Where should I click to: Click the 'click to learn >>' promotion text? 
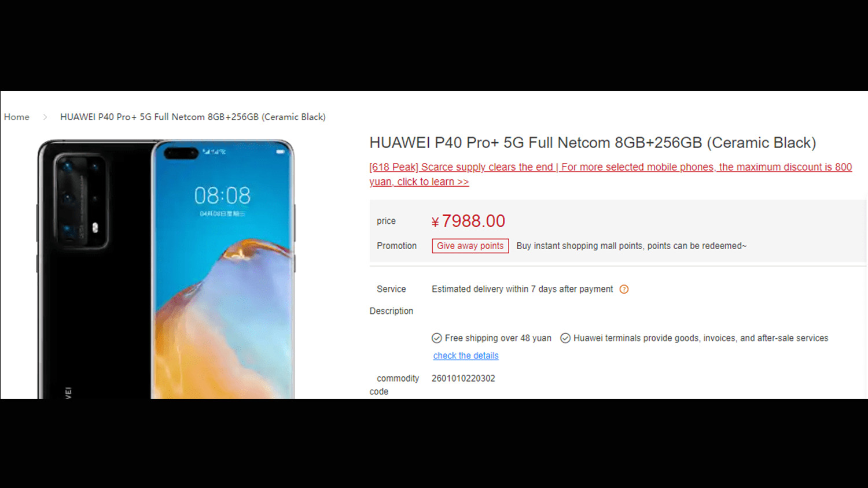point(433,182)
